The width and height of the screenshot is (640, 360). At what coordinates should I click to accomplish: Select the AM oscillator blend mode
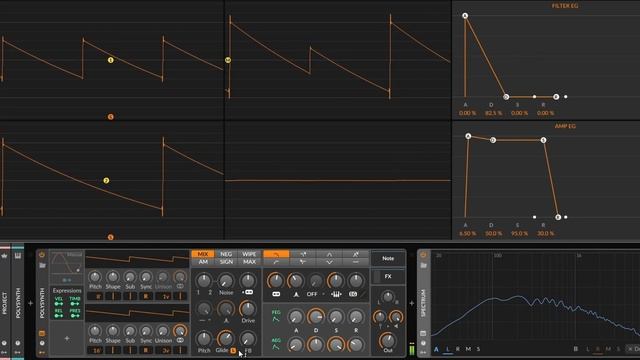click(x=203, y=262)
